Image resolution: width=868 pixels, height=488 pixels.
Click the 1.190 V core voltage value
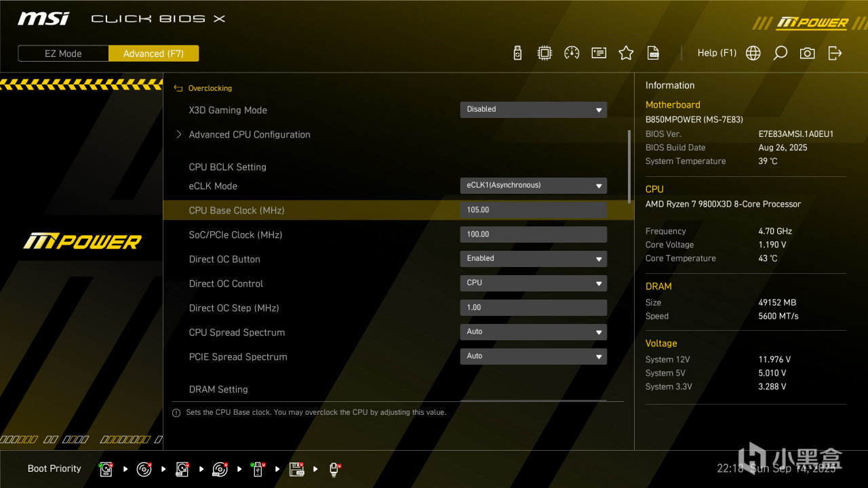click(x=772, y=245)
